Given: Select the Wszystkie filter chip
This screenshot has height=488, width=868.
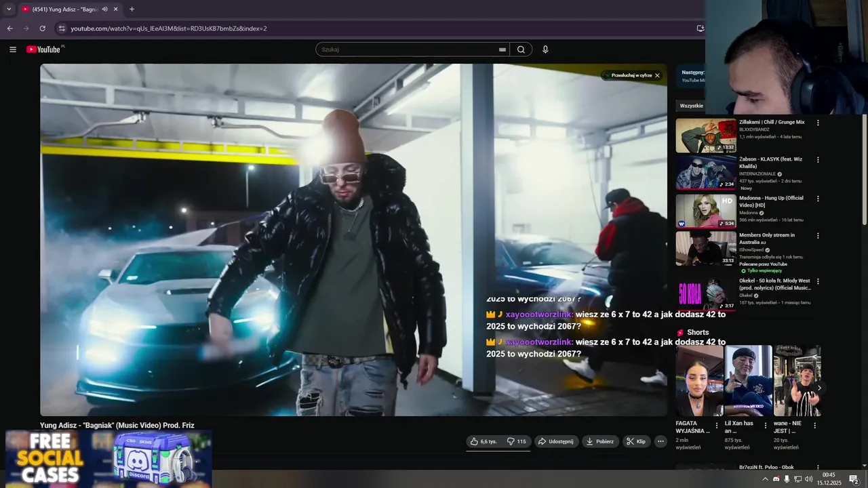Looking at the screenshot, I should (x=691, y=106).
